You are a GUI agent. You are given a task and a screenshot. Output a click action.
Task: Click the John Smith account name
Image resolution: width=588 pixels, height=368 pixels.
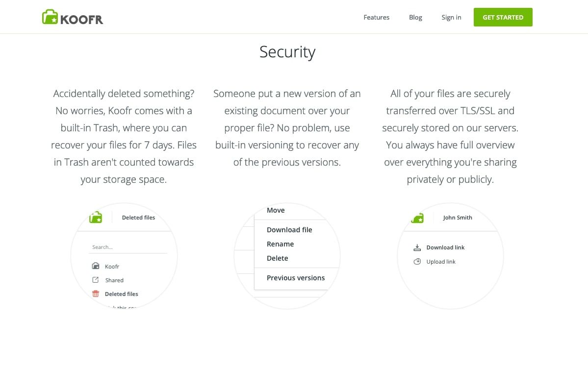click(x=458, y=218)
